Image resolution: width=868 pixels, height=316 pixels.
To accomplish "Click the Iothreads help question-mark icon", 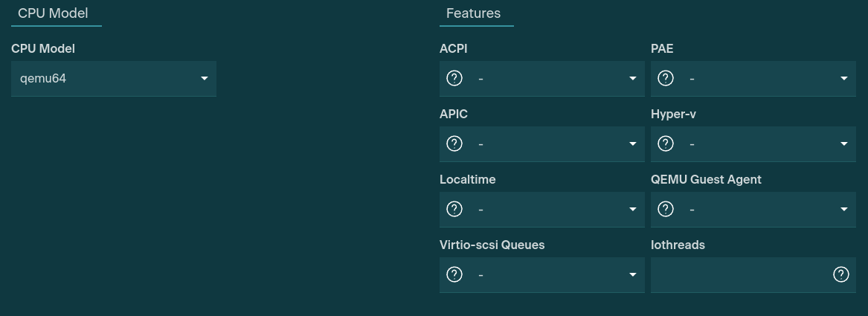I will click(x=841, y=274).
